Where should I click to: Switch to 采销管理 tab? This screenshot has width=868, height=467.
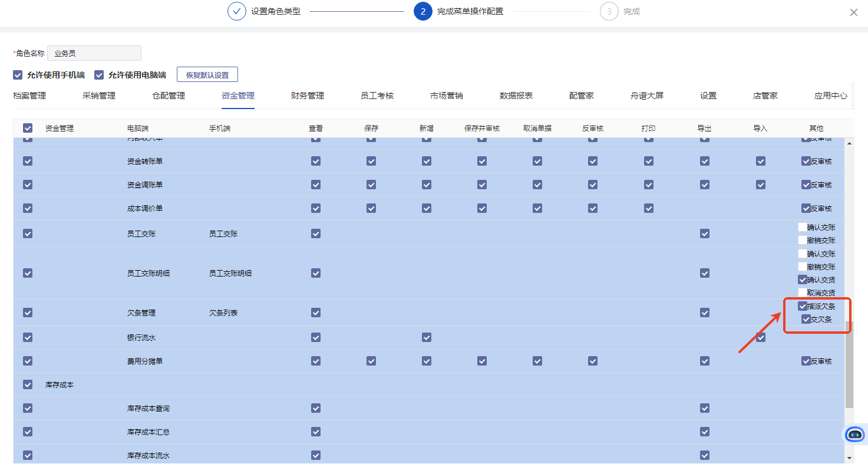pos(98,96)
